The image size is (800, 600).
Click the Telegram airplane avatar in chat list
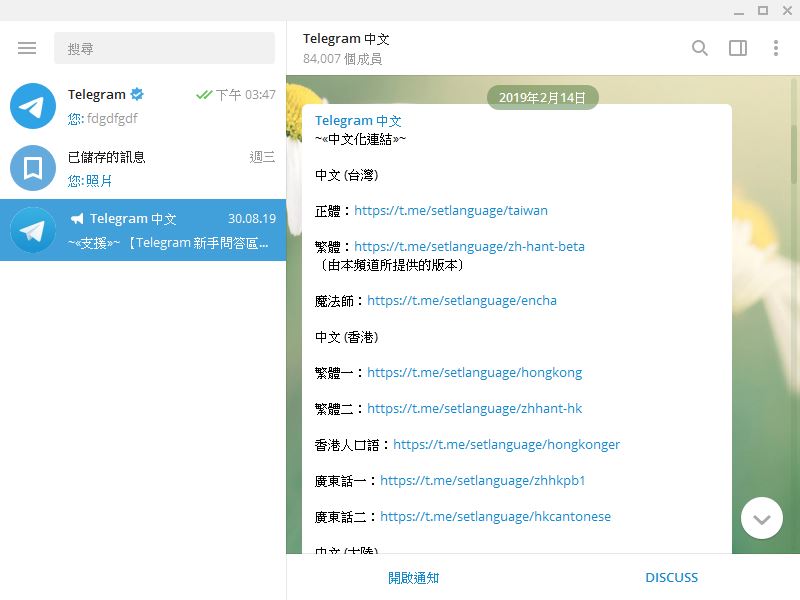coord(32,106)
